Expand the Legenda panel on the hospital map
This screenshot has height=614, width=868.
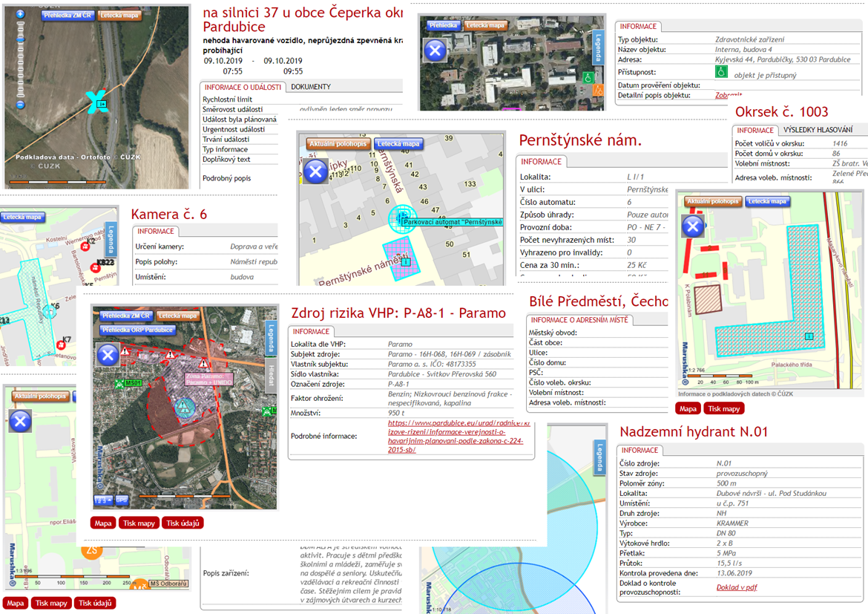[x=598, y=47]
